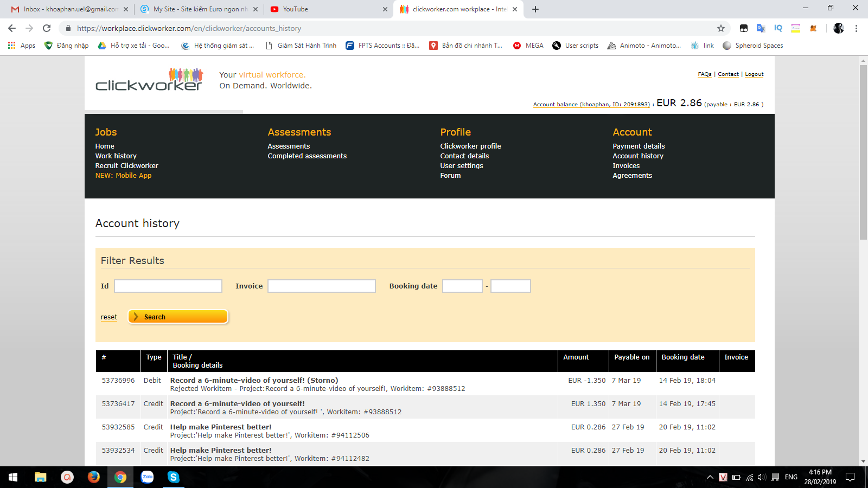Show hidden system tray icons chevron
Image resolution: width=868 pixels, height=488 pixels.
(x=710, y=477)
